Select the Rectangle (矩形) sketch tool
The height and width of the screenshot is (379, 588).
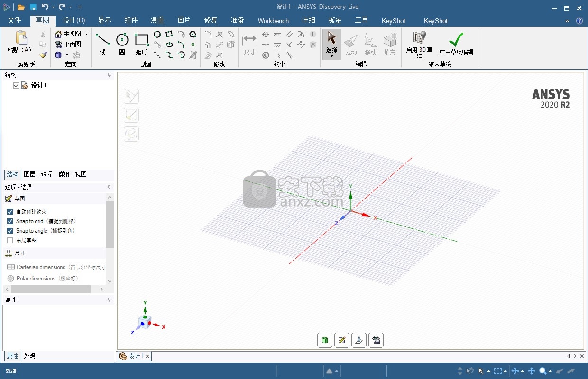click(x=142, y=44)
